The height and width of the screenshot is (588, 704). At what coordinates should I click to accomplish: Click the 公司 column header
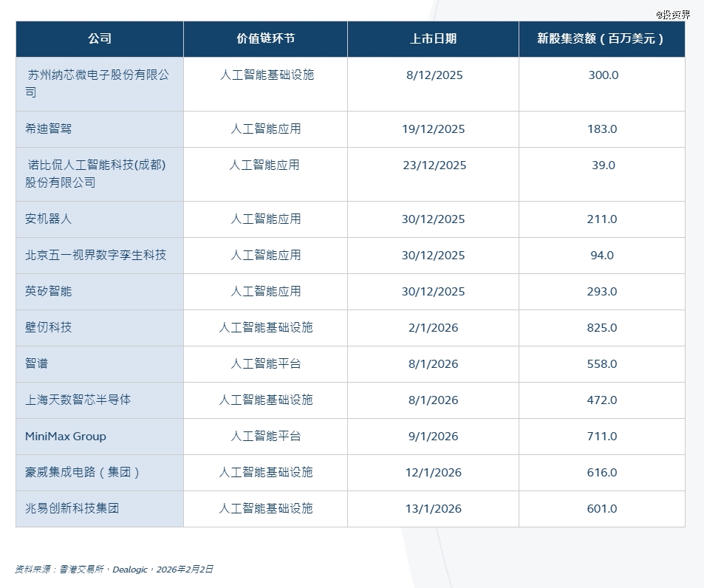[100, 39]
